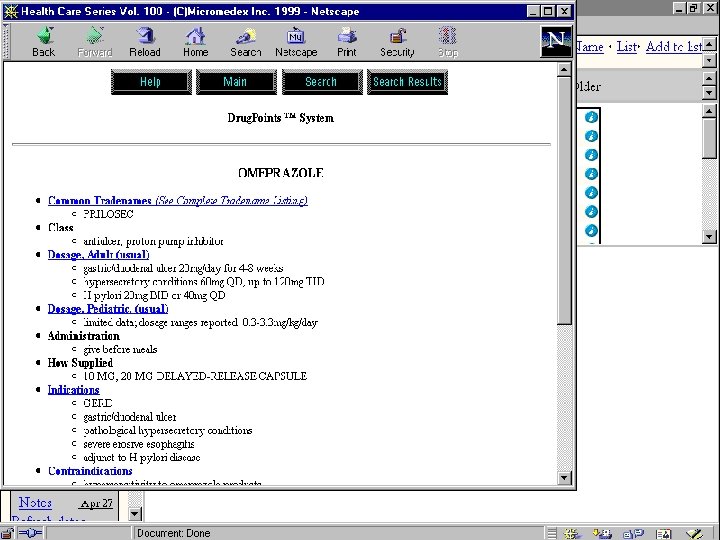The image size is (720, 540).
Task: Open Navigator from the component bar
Action: pyautogui.click(x=572, y=534)
